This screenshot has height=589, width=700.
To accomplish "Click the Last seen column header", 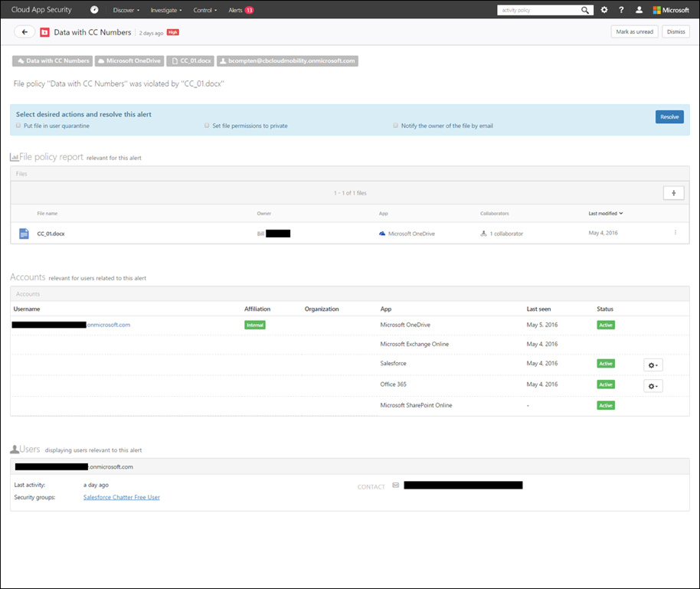I will tap(539, 309).
